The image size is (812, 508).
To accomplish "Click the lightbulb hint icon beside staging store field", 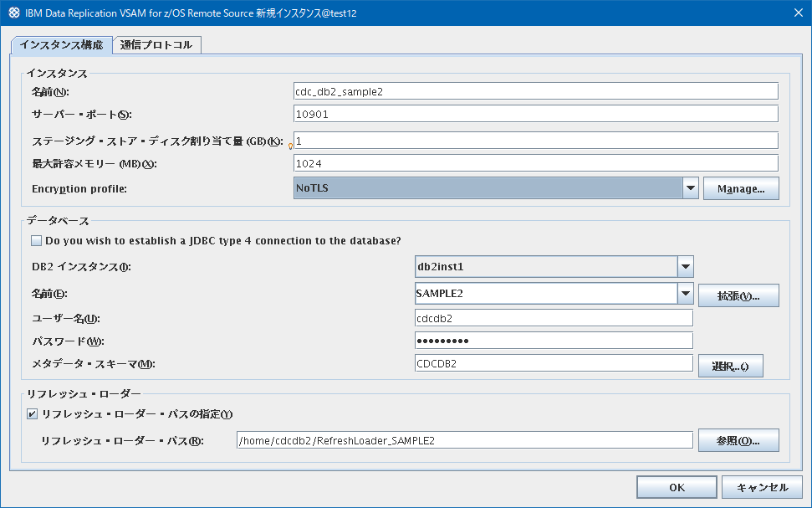I will [x=290, y=146].
